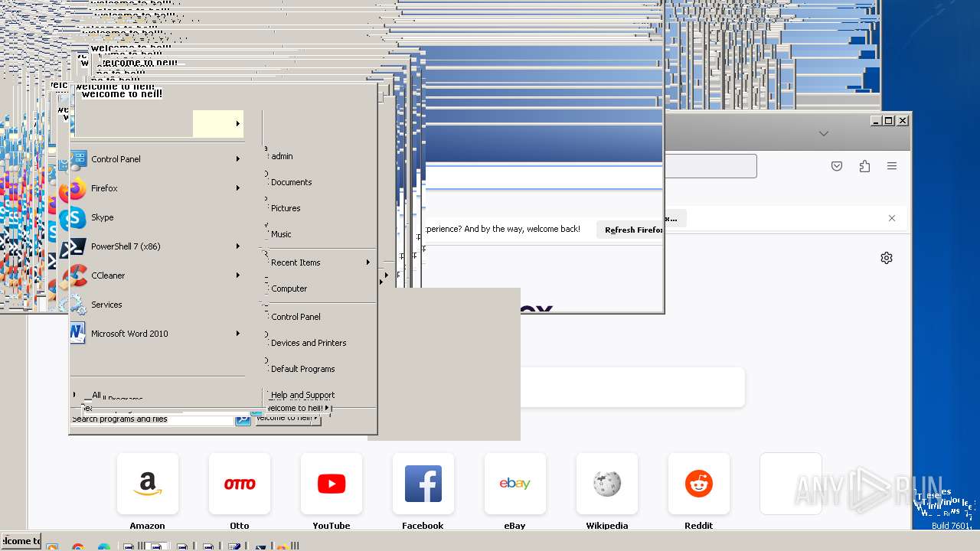This screenshot has height=551, width=980.
Task: Open Firefox extensions puzzle icon
Action: point(864,166)
